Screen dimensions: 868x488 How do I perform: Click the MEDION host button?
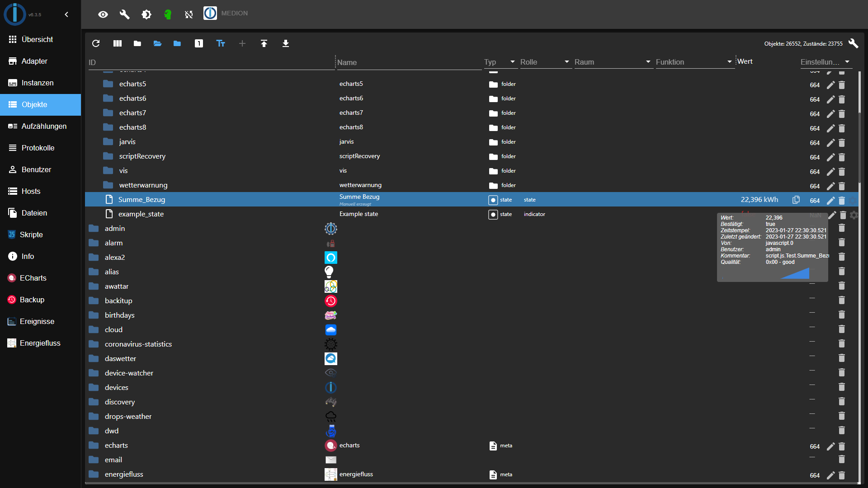226,14
